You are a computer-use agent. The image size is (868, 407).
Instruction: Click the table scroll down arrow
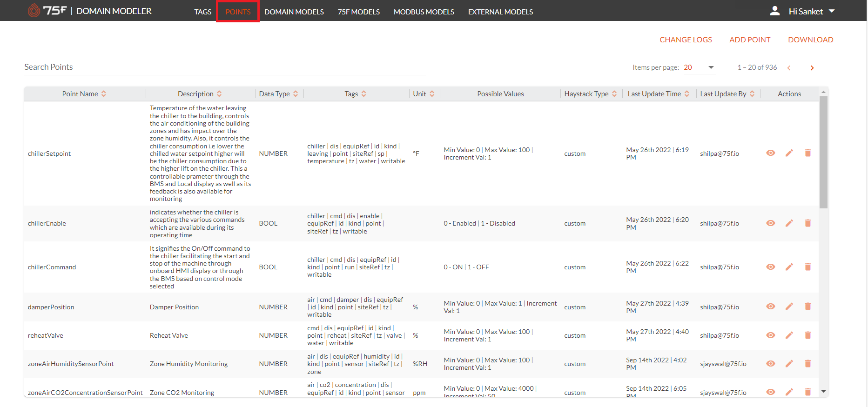pyautogui.click(x=823, y=392)
